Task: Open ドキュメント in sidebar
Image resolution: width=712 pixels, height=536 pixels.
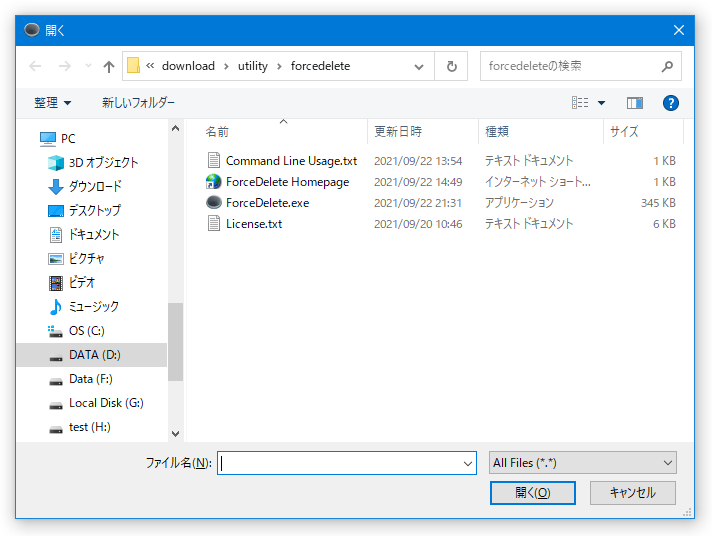Action: click(94, 234)
